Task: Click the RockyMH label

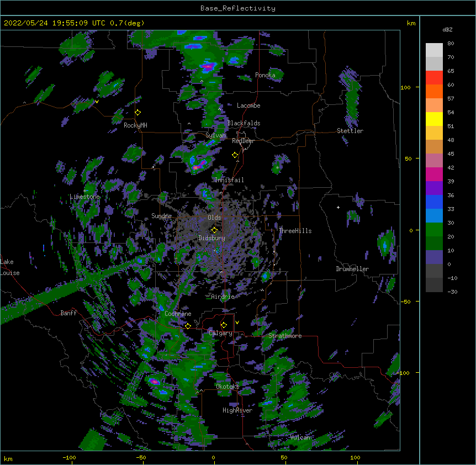Action: 135,125
